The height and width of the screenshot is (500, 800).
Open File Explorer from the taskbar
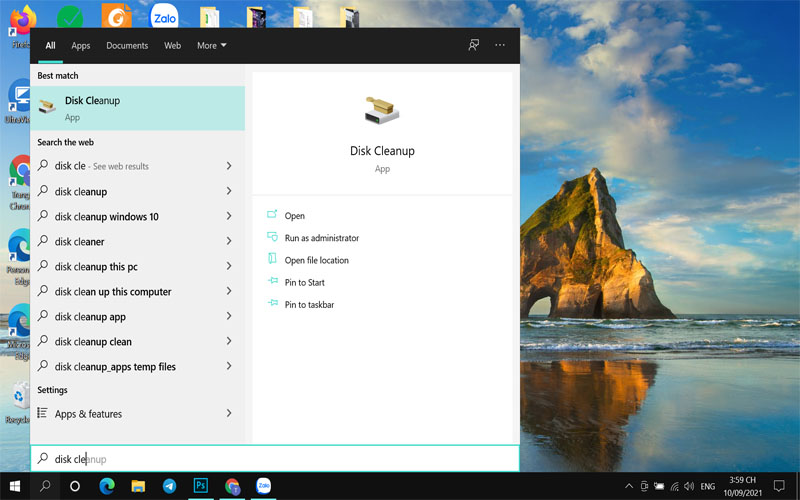pos(138,486)
